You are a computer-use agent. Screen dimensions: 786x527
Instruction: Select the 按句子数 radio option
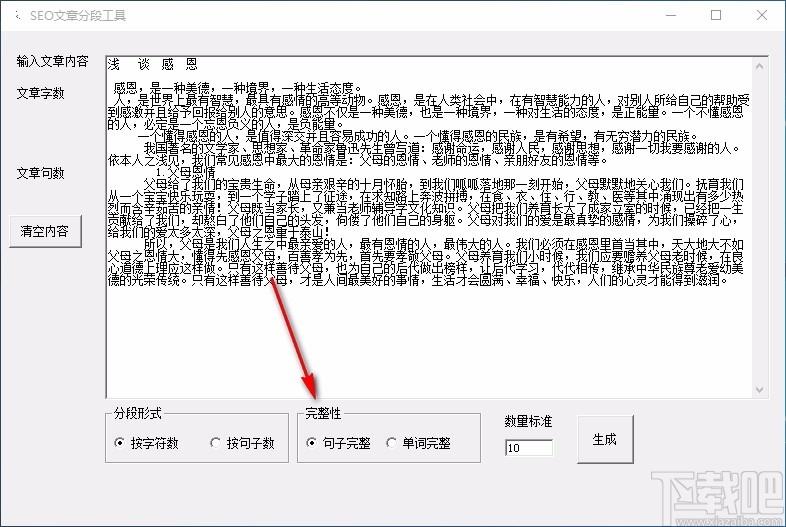243,443
